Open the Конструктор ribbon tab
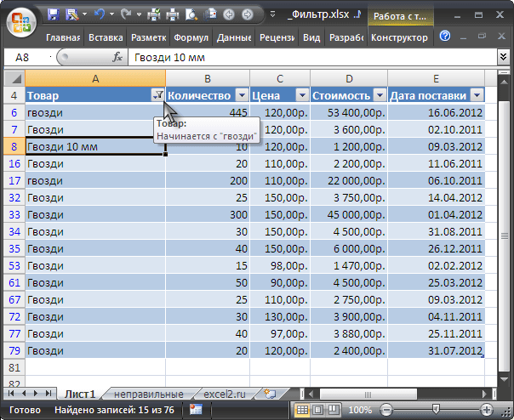 coord(399,37)
